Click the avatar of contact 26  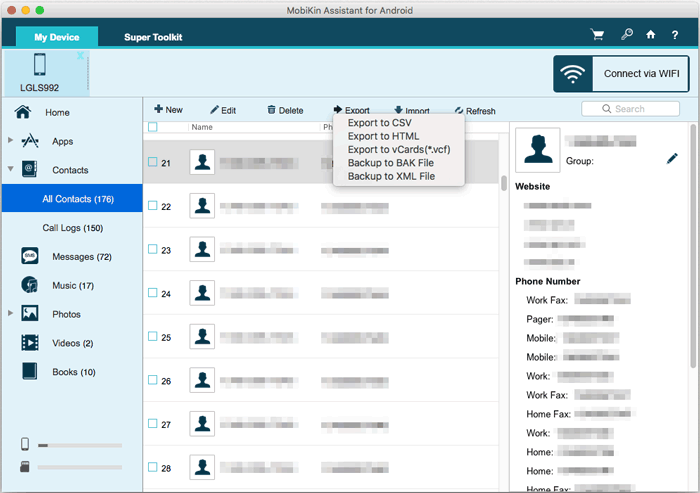click(202, 380)
